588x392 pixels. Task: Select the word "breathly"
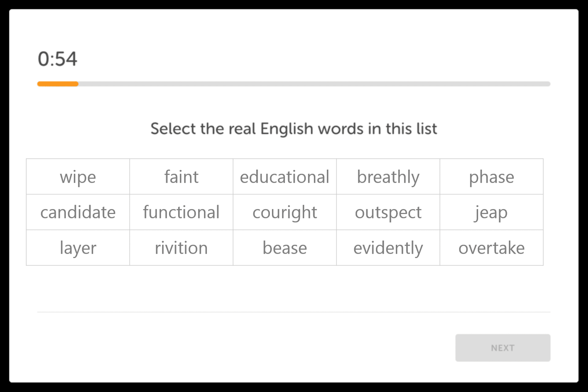tap(388, 177)
